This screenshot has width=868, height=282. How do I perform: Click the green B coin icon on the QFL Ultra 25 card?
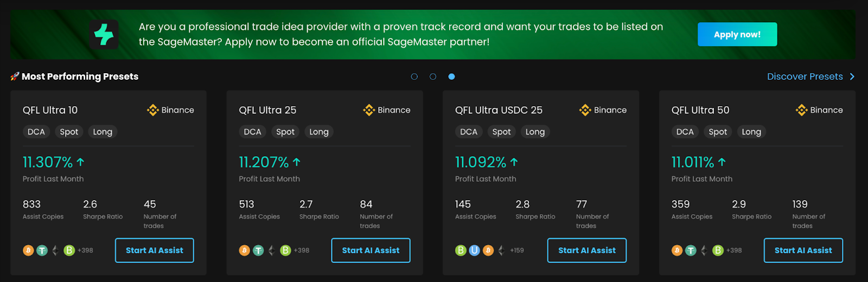pyautogui.click(x=285, y=251)
